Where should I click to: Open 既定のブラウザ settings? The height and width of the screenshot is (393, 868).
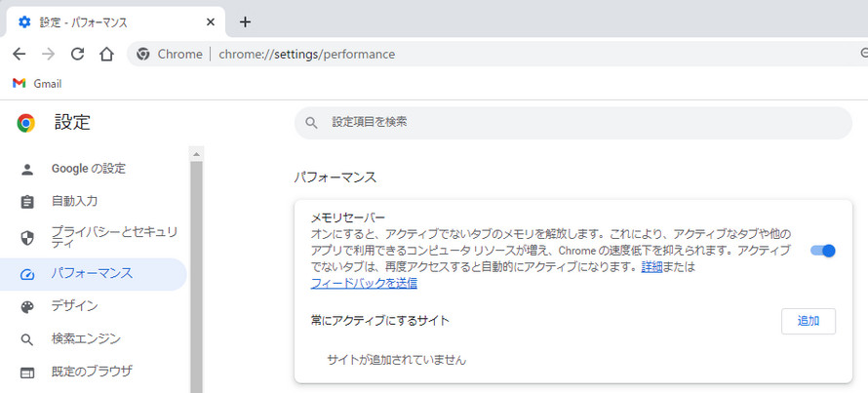click(92, 372)
